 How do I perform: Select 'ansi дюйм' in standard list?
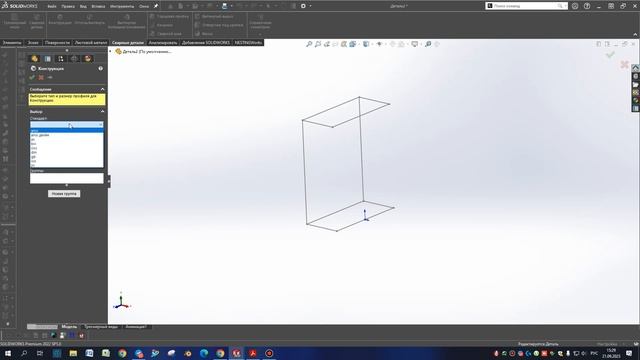pos(67,135)
